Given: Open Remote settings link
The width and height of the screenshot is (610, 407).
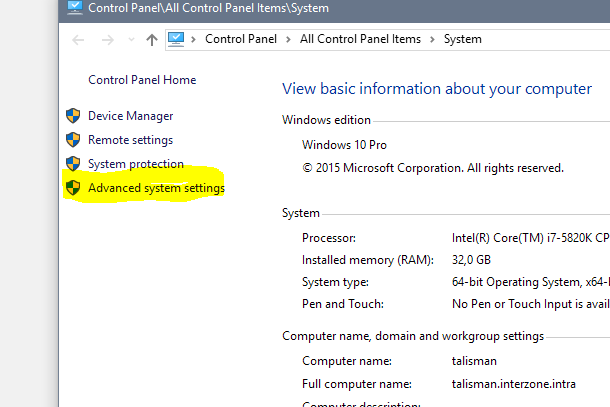Looking at the screenshot, I should point(130,140).
